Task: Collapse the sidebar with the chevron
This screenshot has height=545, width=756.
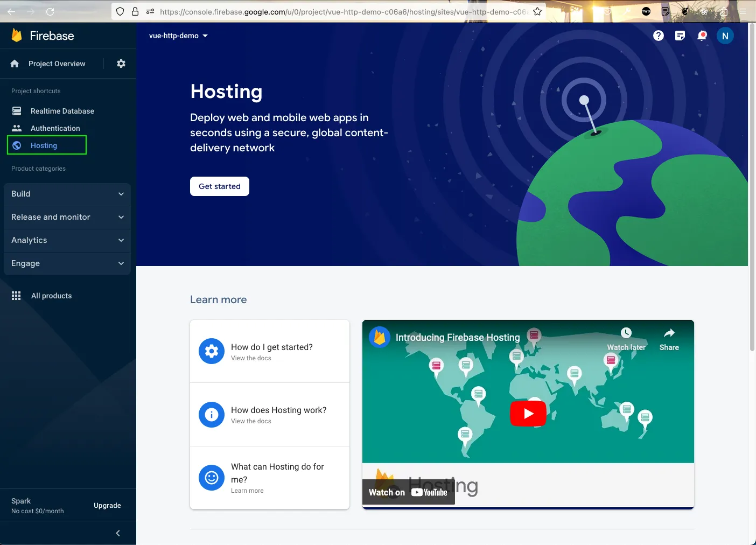Action: (118, 533)
